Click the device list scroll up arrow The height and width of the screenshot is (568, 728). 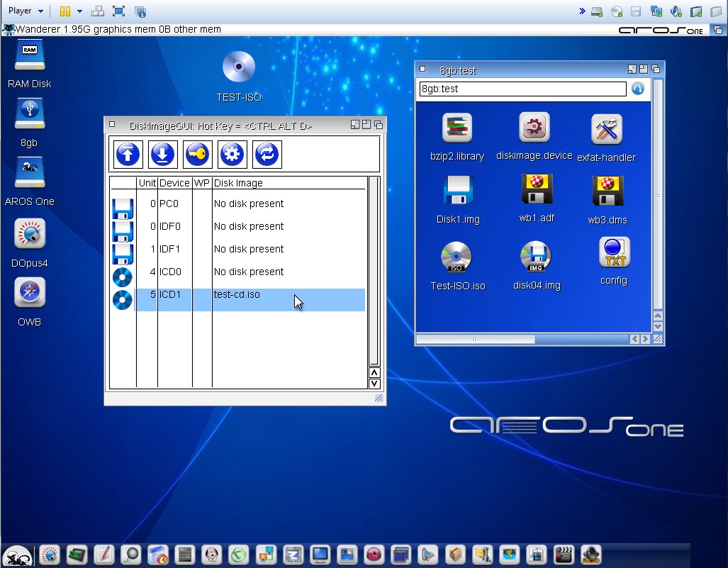[x=374, y=372]
